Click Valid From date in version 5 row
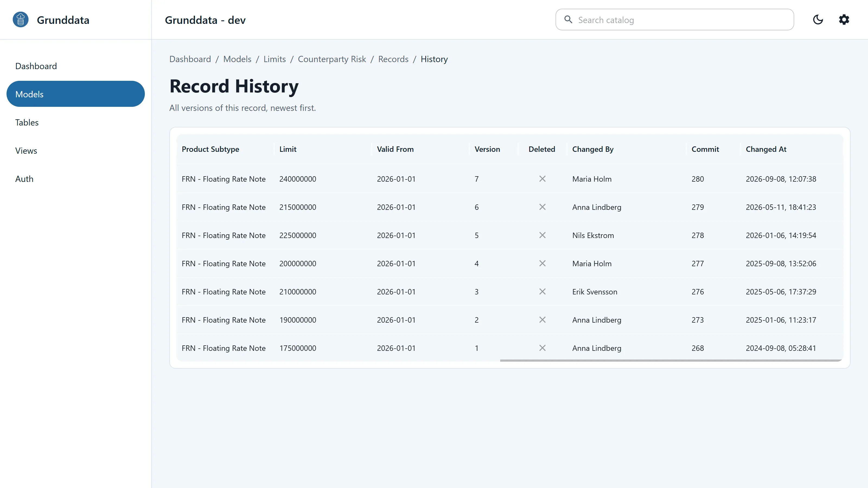Screen dimensions: 868x488 tap(396, 235)
